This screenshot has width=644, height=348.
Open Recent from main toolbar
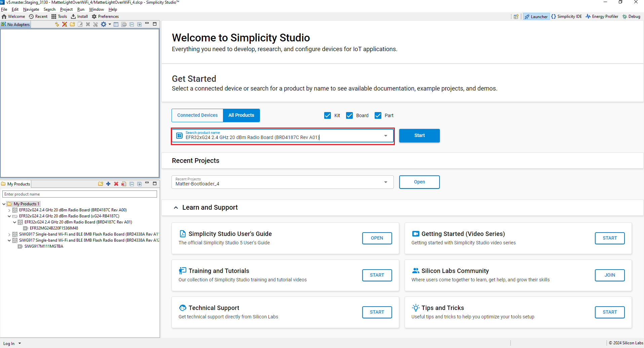pyautogui.click(x=38, y=16)
